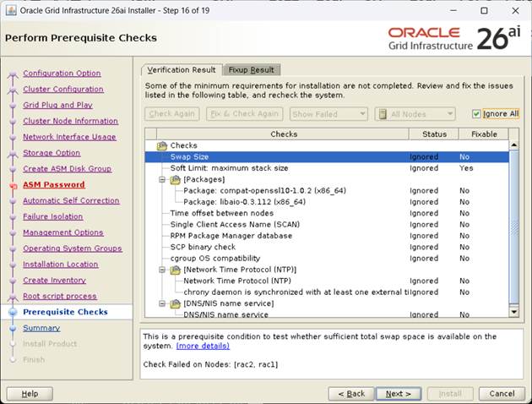Open the more details link
The image size is (532, 404).
coord(203,346)
